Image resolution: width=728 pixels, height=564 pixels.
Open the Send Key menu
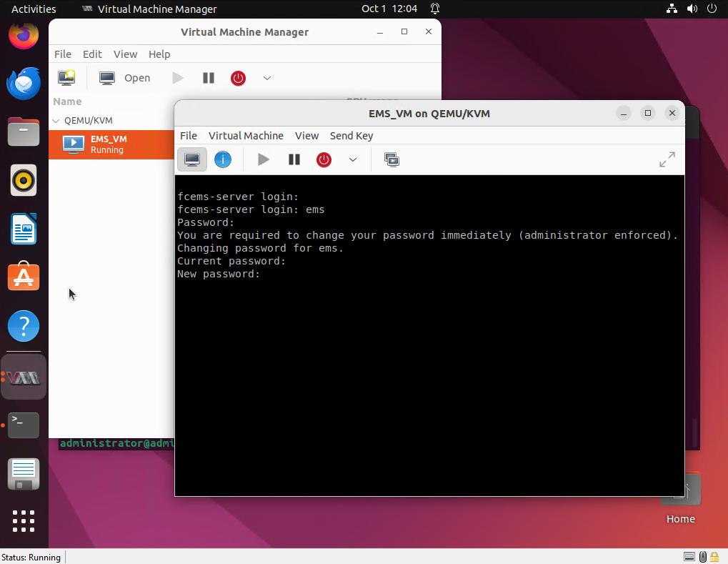(351, 136)
